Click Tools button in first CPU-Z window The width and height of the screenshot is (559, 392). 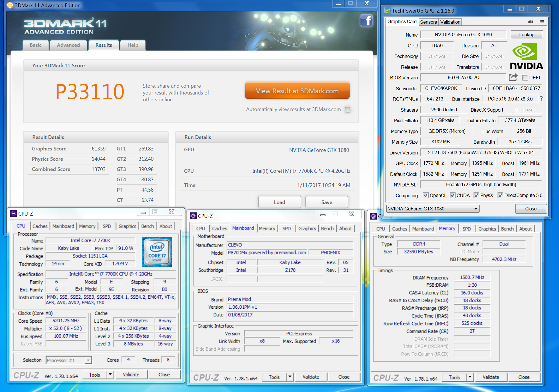[x=94, y=374]
